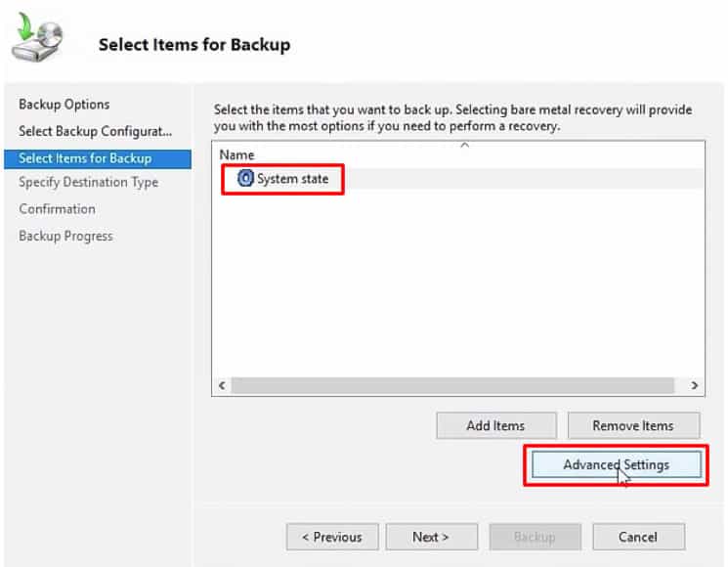The image size is (728, 567).
Task: Open the Select Backup Configuration step
Action: point(95,131)
